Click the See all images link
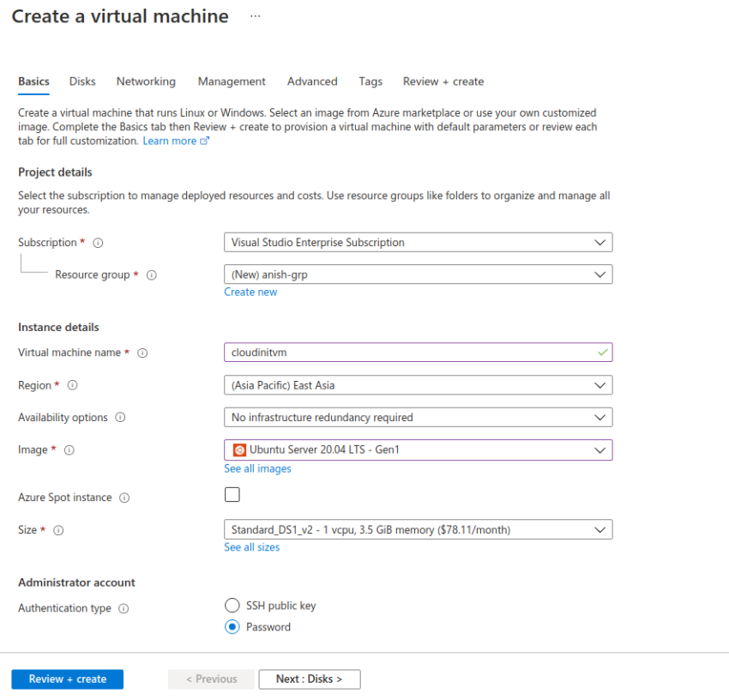 pos(257,468)
